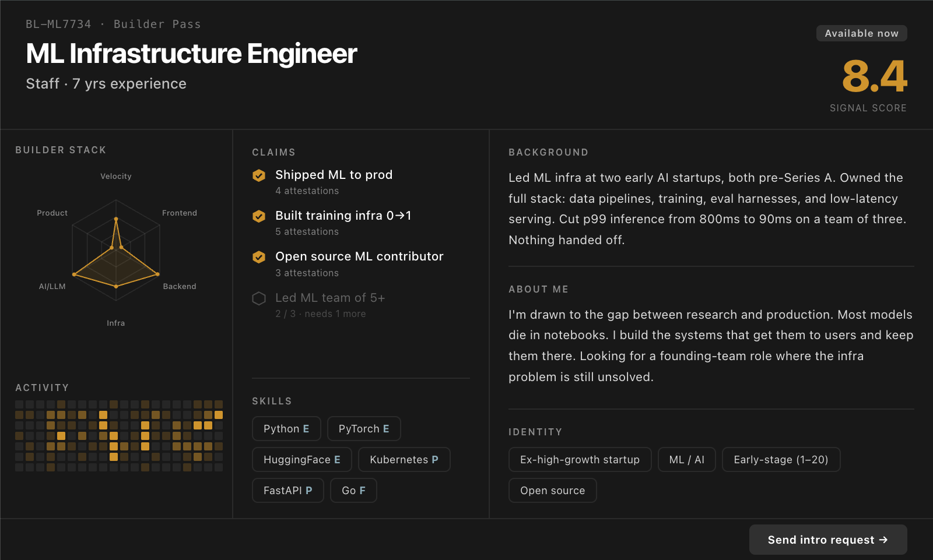Image resolution: width=933 pixels, height=560 pixels.
Task: Click the Send intro request button
Action: point(828,540)
